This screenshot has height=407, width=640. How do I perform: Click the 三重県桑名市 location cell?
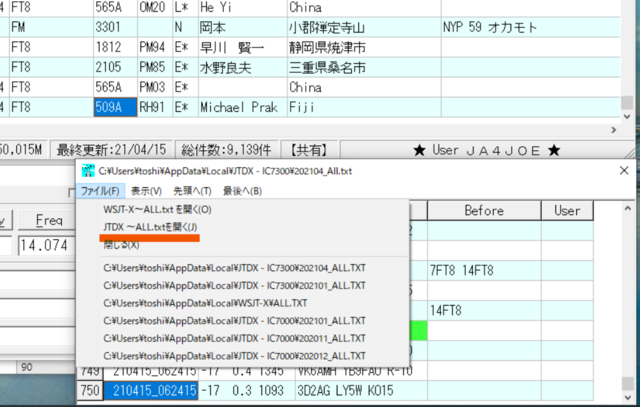click(364, 67)
